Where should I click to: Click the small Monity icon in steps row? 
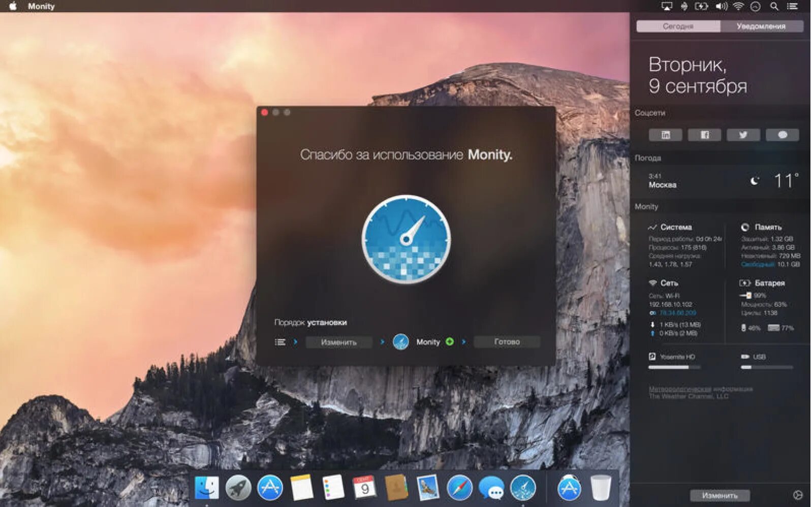[400, 341]
